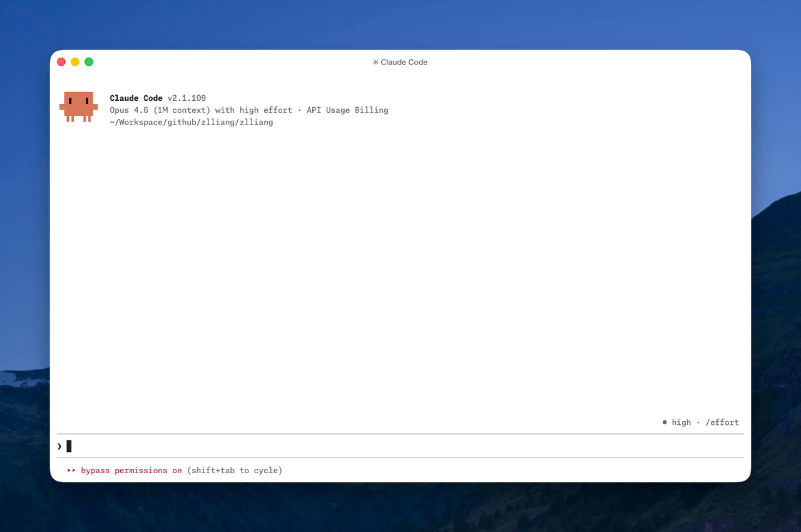Click the yellow minimize window button
The height and width of the screenshot is (532, 801).
(75, 62)
